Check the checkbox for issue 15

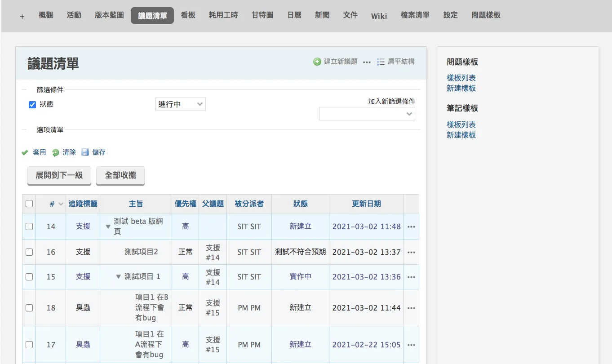coord(29,277)
